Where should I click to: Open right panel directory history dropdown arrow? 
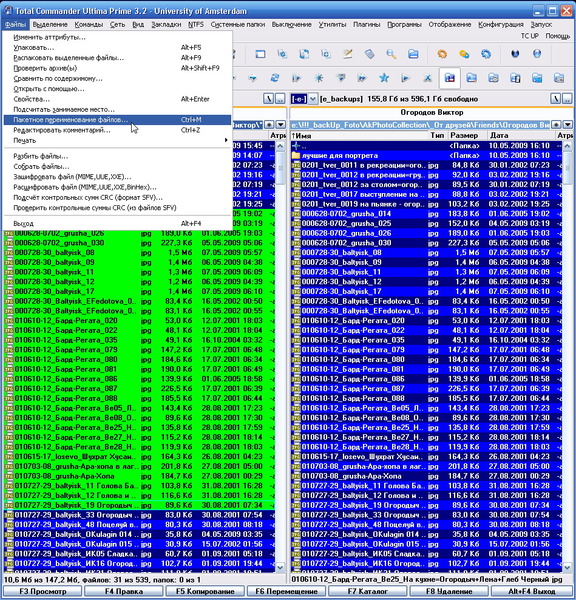(568, 125)
